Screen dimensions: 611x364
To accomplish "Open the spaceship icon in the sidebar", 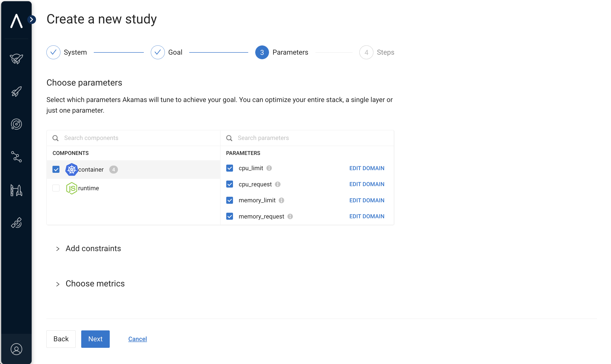I will pos(16,59).
